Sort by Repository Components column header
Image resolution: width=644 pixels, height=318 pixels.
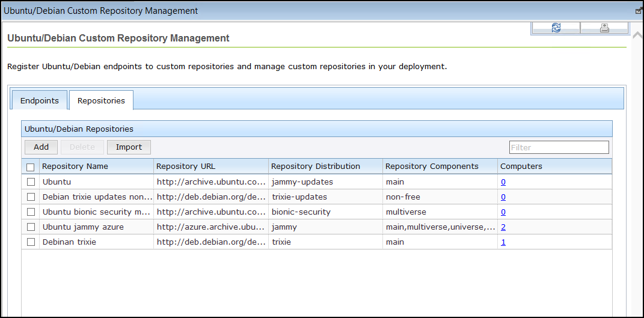point(440,167)
